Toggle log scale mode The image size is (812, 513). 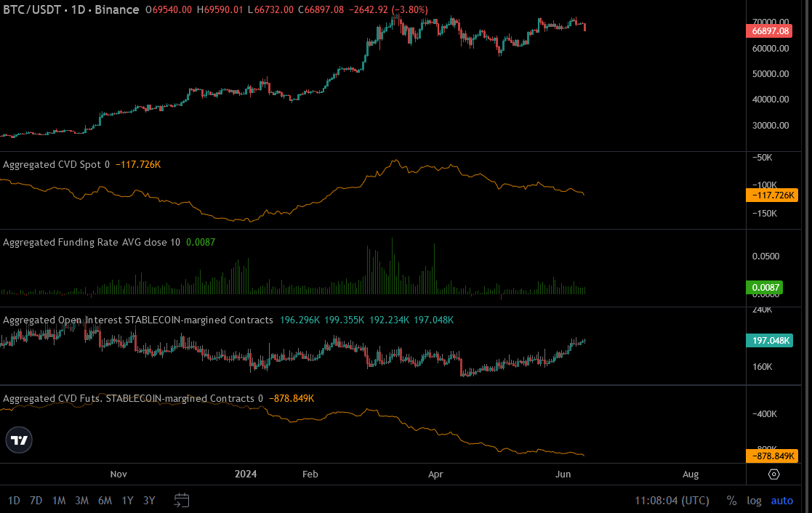(x=754, y=501)
